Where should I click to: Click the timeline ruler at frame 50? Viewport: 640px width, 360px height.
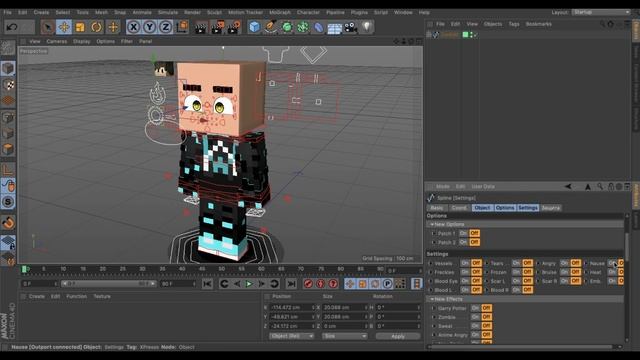point(222,269)
